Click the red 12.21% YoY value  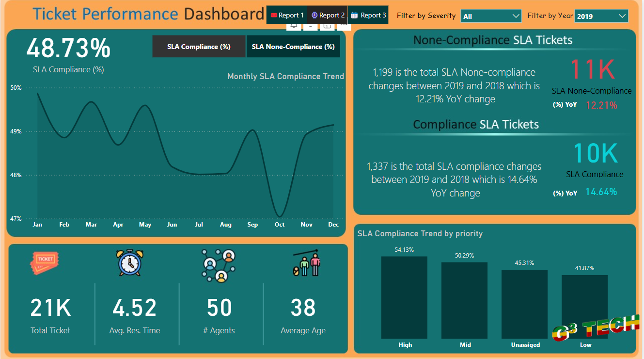point(601,105)
